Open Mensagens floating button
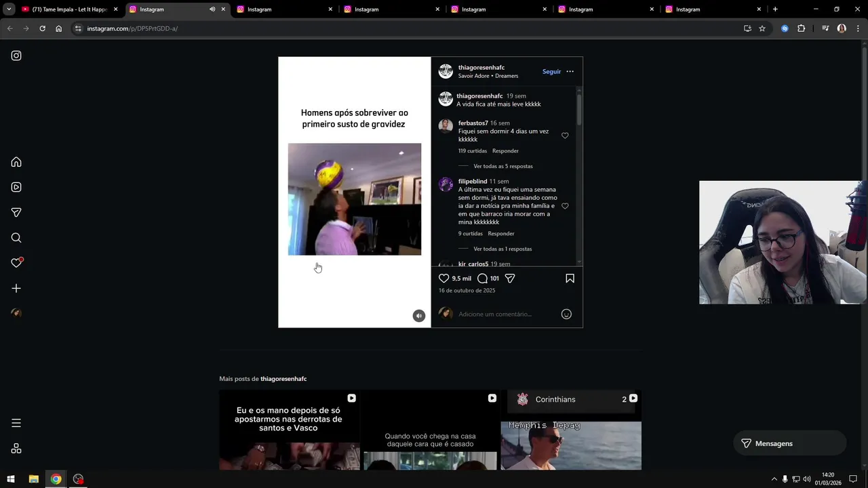The height and width of the screenshot is (488, 868). 790,443
